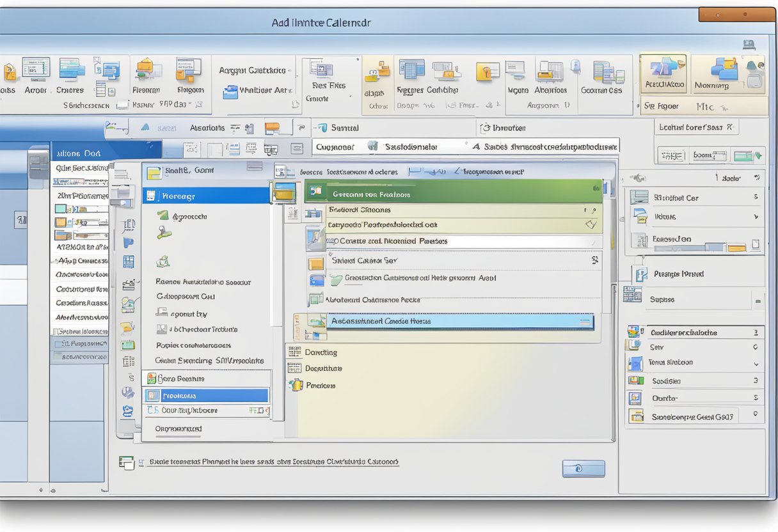Click the table grid icon beside Supise

632,295
